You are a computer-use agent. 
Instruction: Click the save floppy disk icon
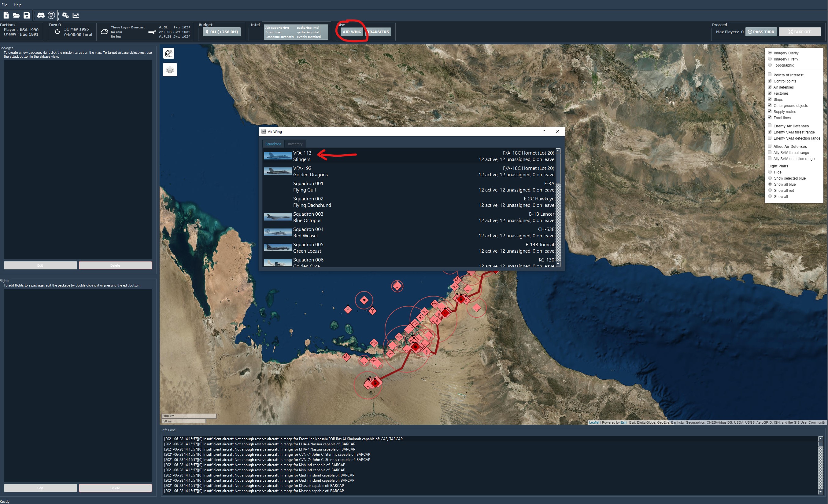[x=27, y=15]
